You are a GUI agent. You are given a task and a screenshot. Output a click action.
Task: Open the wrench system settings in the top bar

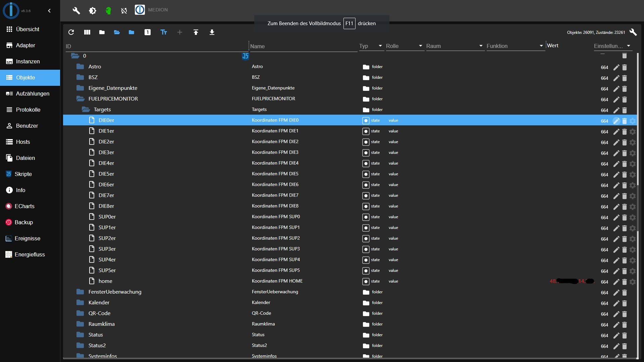pyautogui.click(x=76, y=11)
